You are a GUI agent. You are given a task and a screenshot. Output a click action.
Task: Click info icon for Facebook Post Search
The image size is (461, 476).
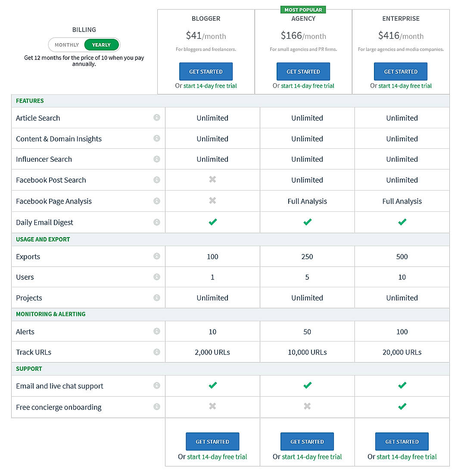point(157,180)
